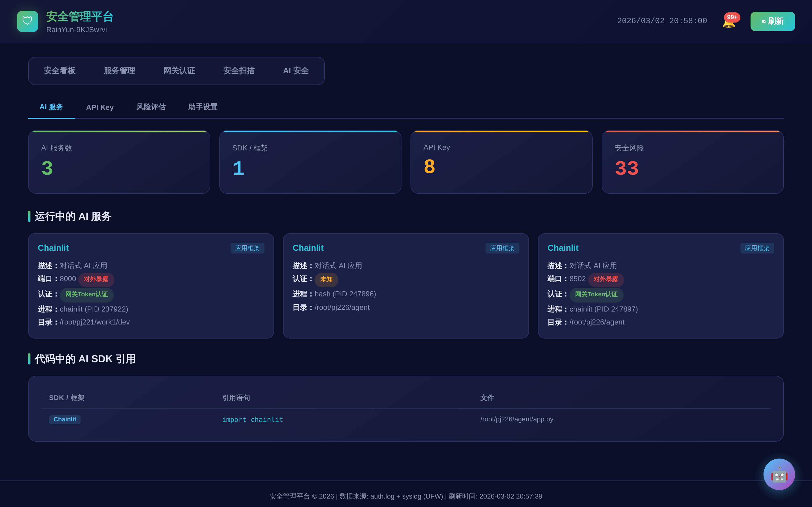Go to the 网关认证 tab

pyautogui.click(x=179, y=71)
